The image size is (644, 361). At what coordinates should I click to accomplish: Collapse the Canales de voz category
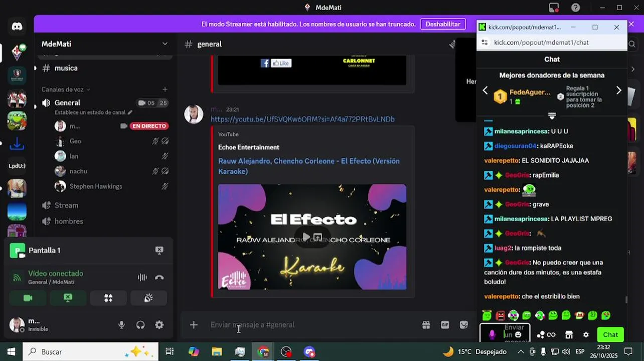tap(66, 89)
